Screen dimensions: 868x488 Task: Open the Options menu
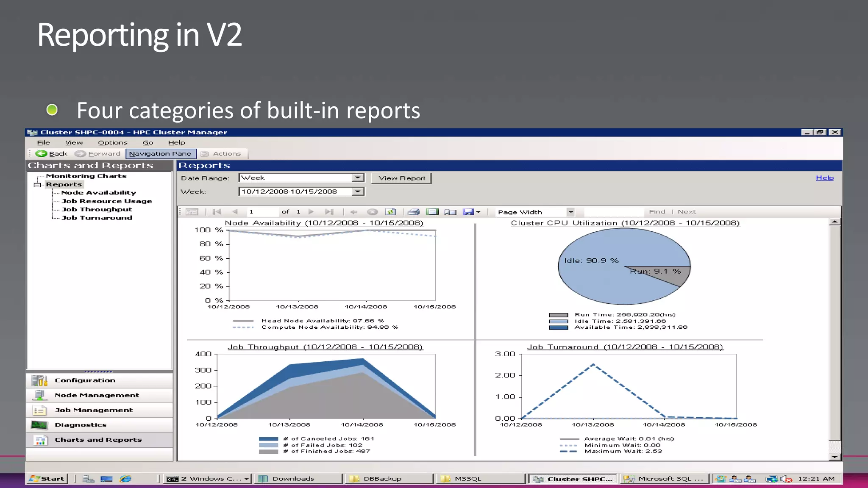[113, 143]
